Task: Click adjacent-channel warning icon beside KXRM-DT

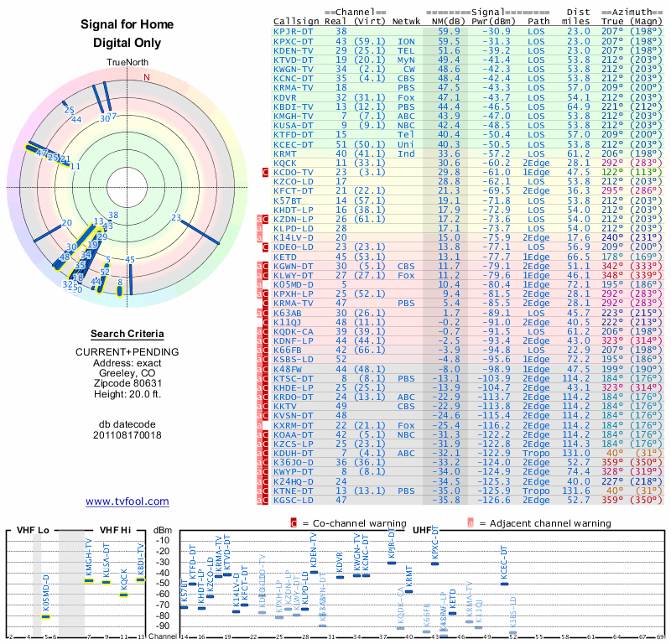Action: point(259,426)
